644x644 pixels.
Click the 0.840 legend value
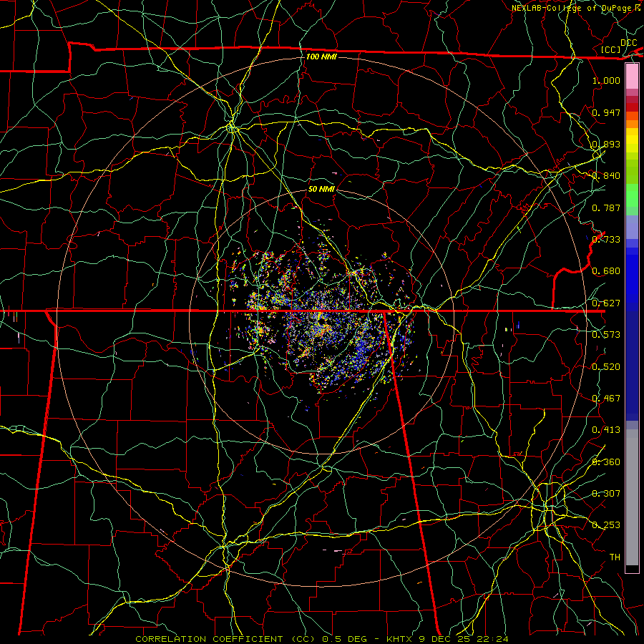pyautogui.click(x=606, y=176)
